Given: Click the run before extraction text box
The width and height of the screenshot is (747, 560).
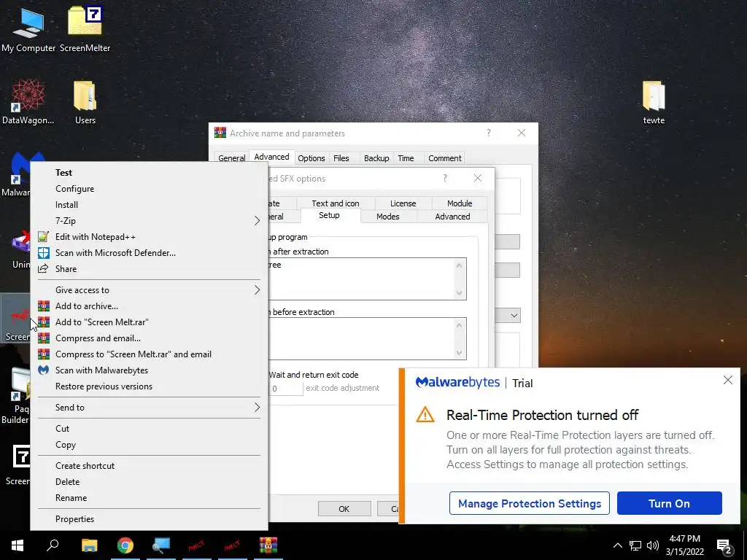Looking at the screenshot, I should click(x=367, y=338).
